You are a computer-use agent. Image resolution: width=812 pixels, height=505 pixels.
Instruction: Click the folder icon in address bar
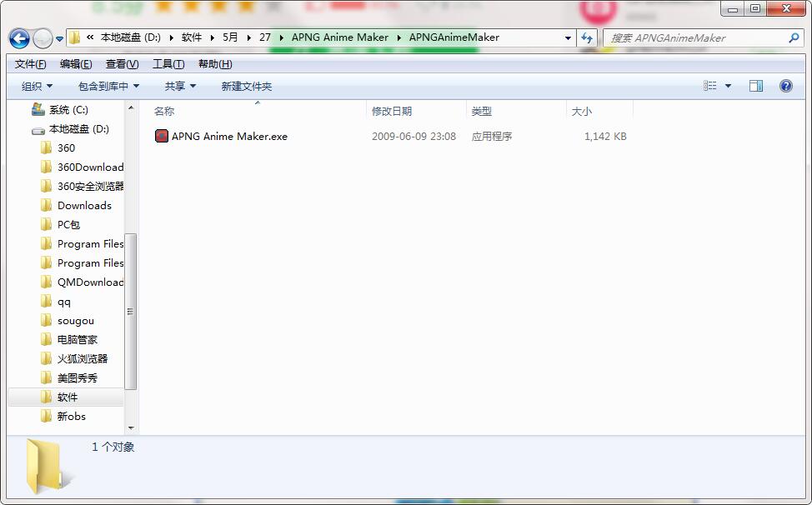point(74,37)
